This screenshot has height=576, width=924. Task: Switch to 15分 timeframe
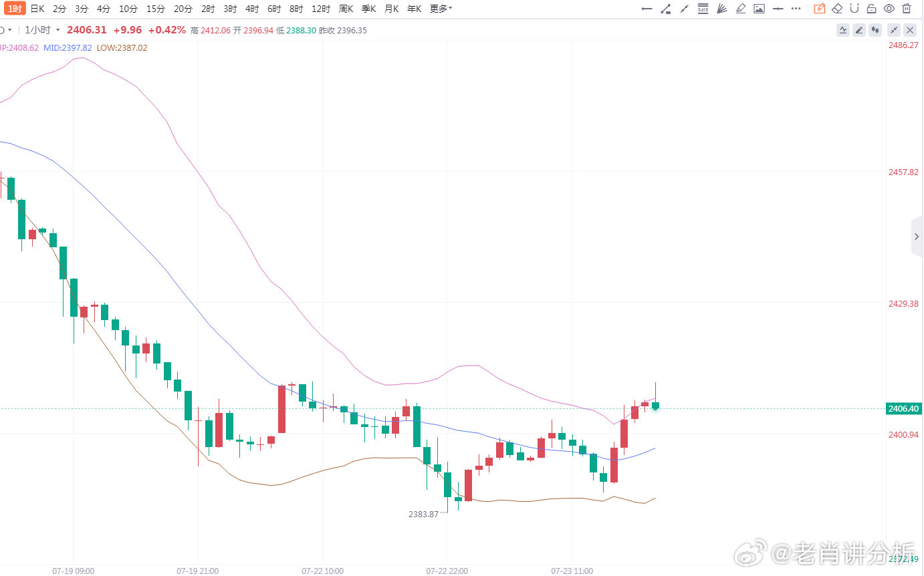(x=156, y=9)
